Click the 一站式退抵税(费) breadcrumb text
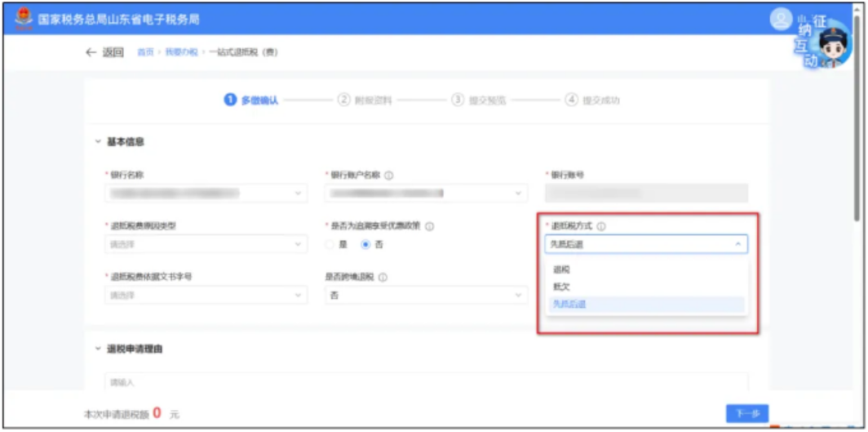868x432 pixels. (x=244, y=52)
